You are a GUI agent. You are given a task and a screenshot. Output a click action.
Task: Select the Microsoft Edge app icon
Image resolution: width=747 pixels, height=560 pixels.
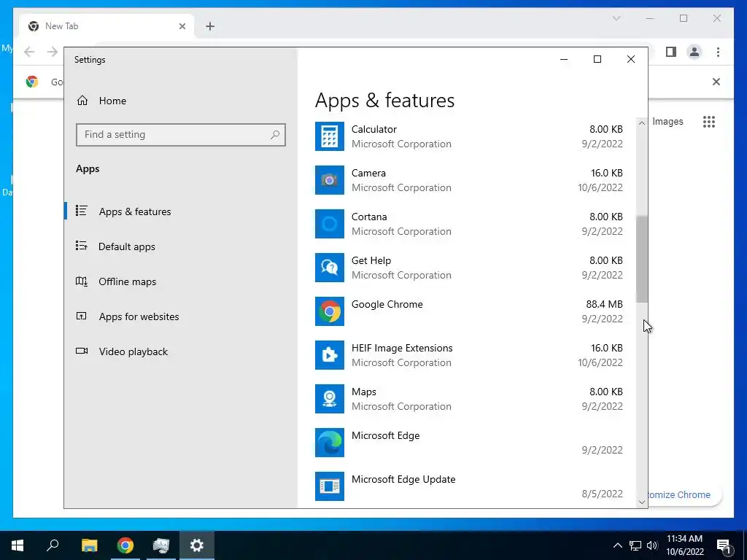329,443
